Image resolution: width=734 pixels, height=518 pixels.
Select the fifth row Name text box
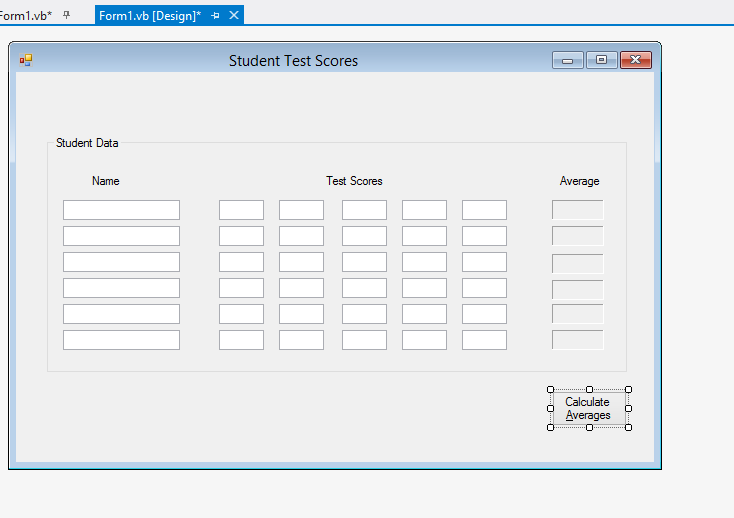(121, 314)
